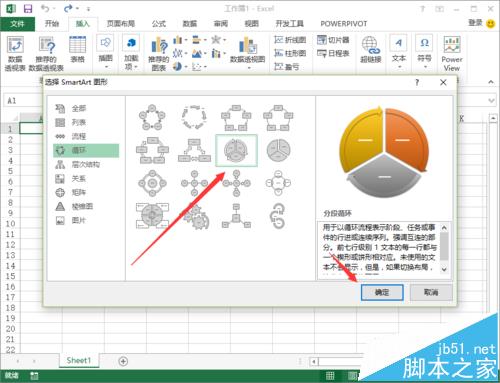This screenshot has width=500, height=383.
Task: Switch to POWERPIVOT tab
Action: 344,24
